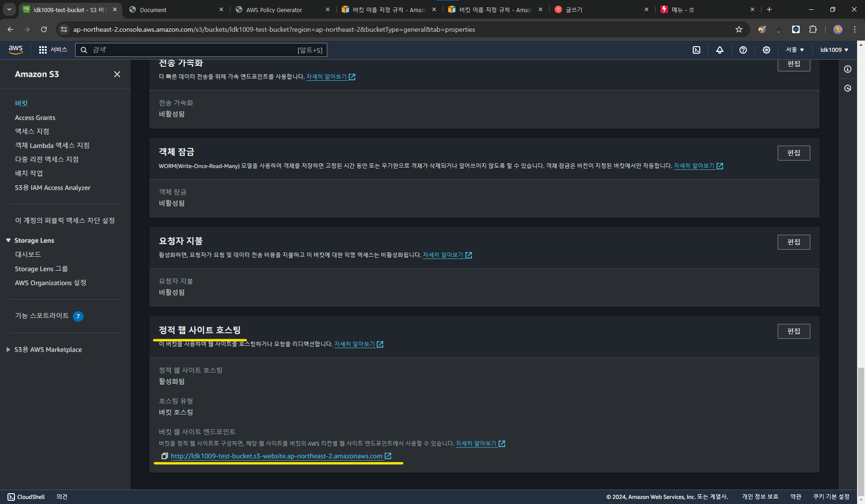This screenshot has width=865, height=504.
Task: Click the browser address bar URL
Action: (x=274, y=29)
